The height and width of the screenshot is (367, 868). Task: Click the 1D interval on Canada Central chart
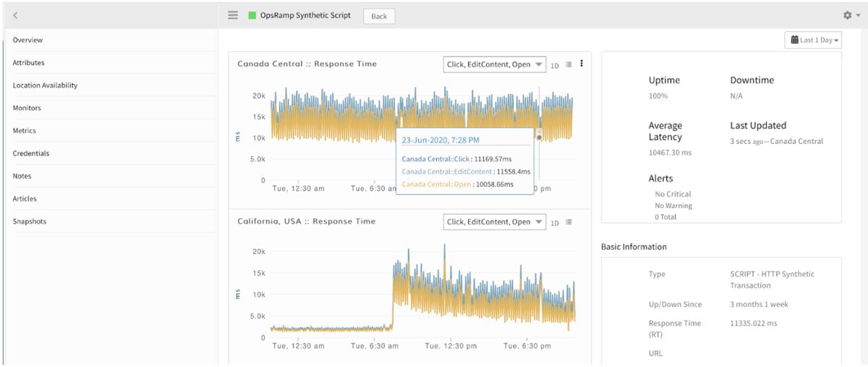[x=555, y=65]
